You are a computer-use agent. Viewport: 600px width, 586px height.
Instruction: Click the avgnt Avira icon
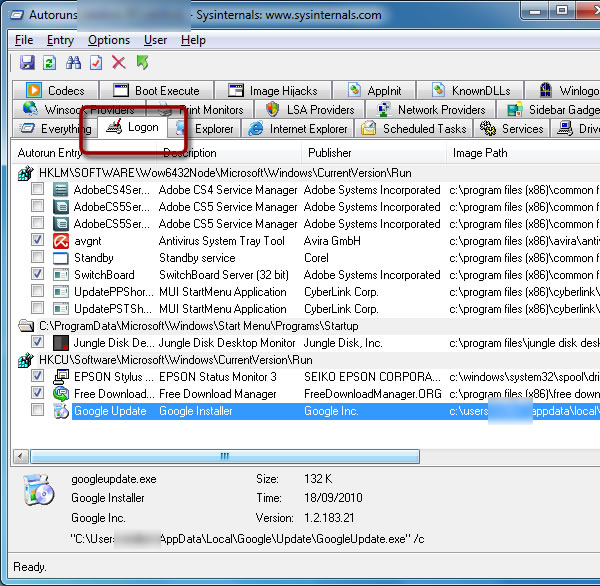(x=61, y=241)
